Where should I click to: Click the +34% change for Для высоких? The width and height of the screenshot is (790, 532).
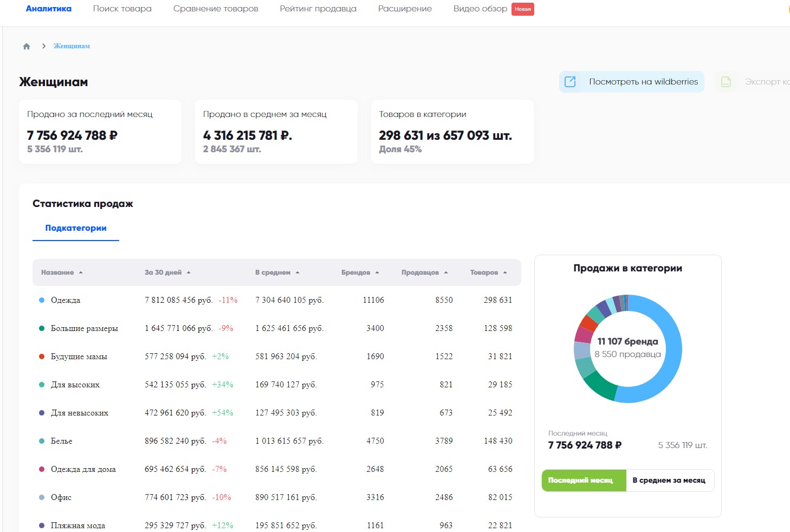(223, 385)
